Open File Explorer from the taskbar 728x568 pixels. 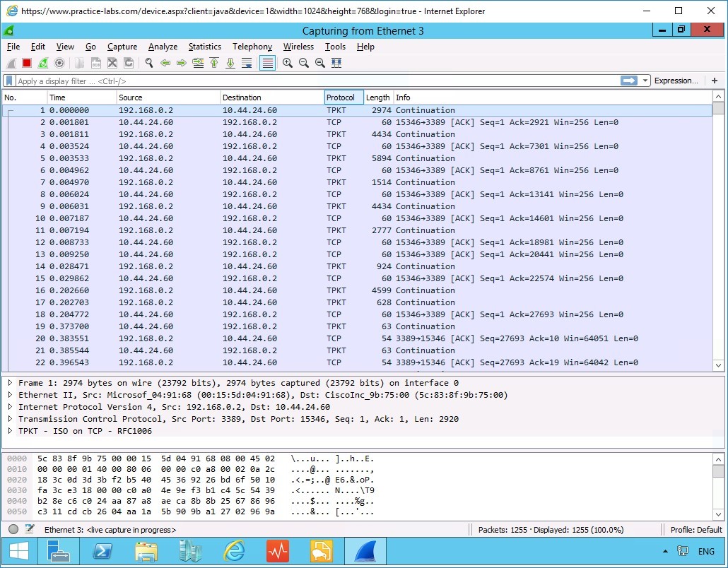[x=146, y=551]
